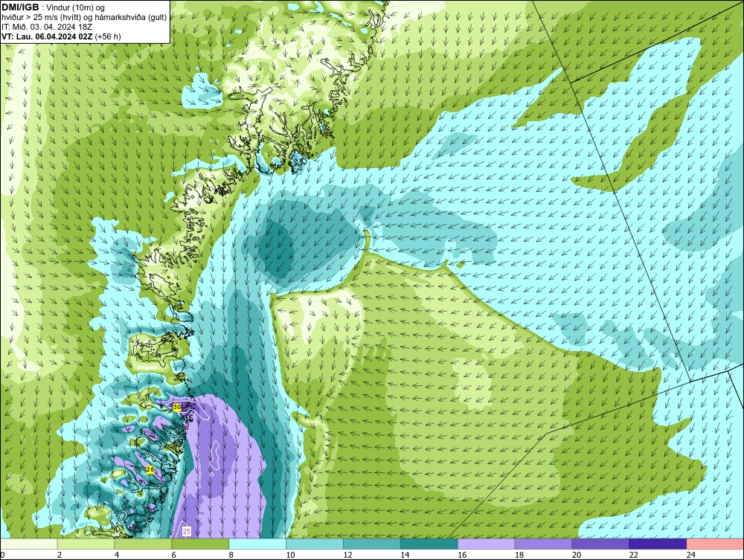Select the pink above-24 m/s legend swatch
Viewport: 744px width, 560px height.
(x=715, y=544)
